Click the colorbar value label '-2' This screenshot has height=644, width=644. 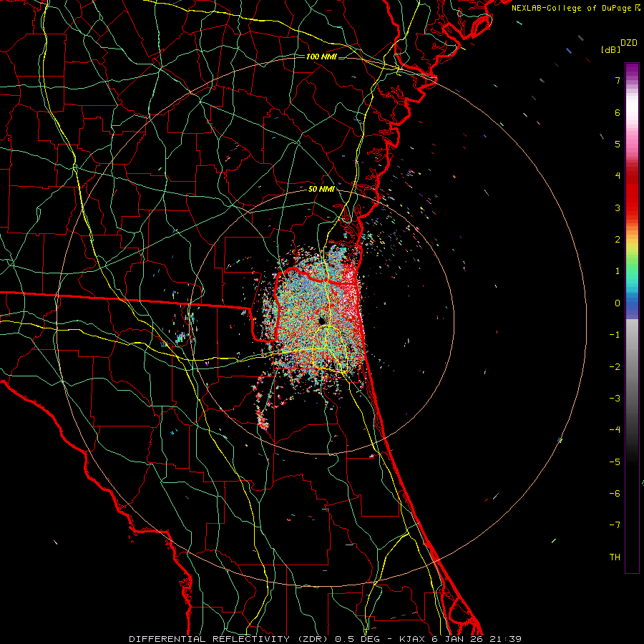click(x=615, y=367)
